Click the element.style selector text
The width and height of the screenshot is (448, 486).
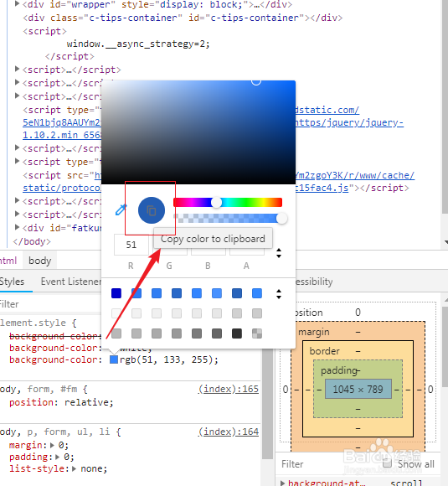(33, 323)
